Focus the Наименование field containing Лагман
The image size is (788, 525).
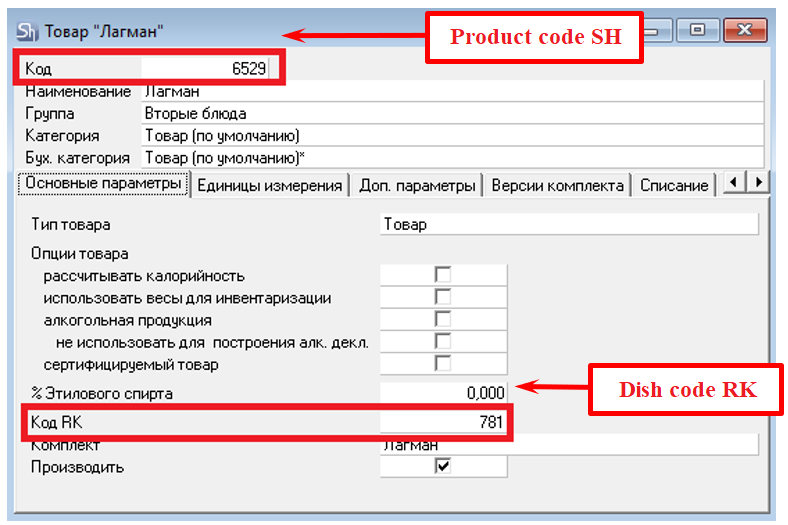450,92
